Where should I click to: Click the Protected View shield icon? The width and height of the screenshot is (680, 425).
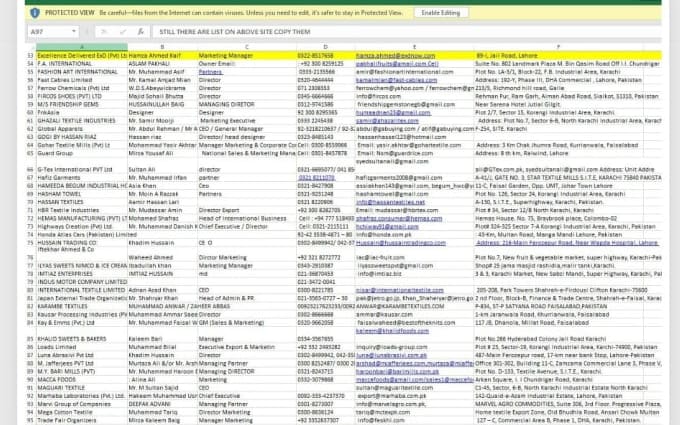click(35, 13)
